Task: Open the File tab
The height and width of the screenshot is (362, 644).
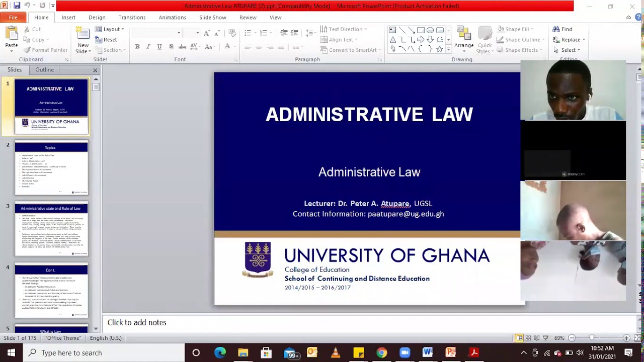Action: pos(13,17)
